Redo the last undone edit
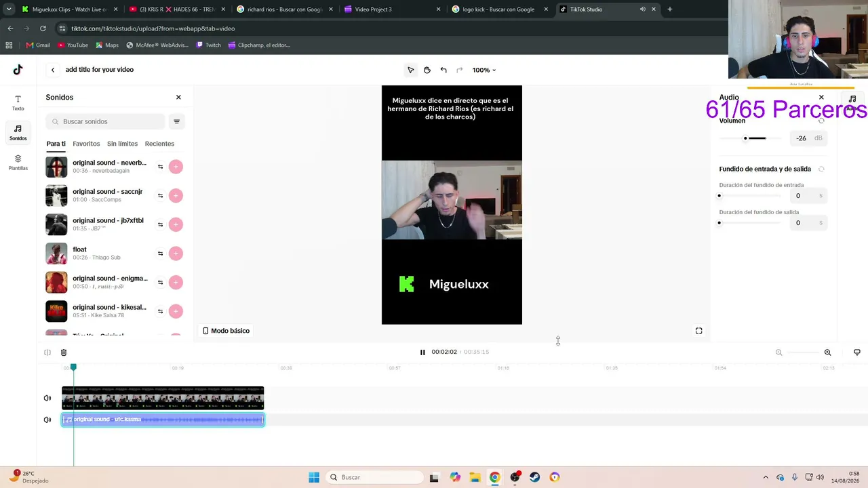This screenshot has width=868, height=488. point(459,70)
